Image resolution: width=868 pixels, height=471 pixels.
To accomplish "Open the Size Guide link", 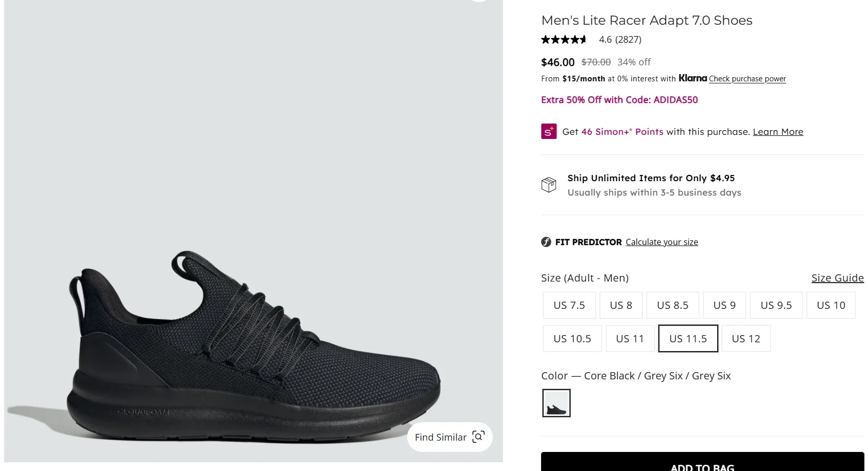I will coord(838,278).
